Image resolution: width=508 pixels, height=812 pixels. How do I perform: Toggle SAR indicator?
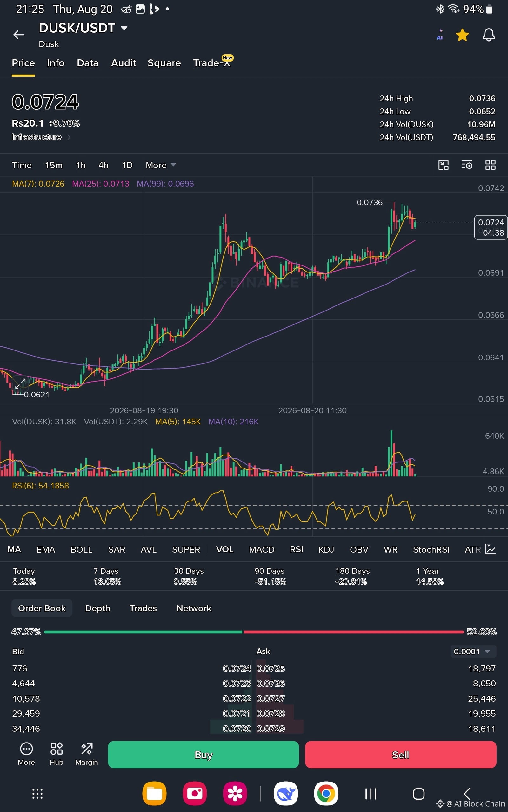[x=117, y=549]
